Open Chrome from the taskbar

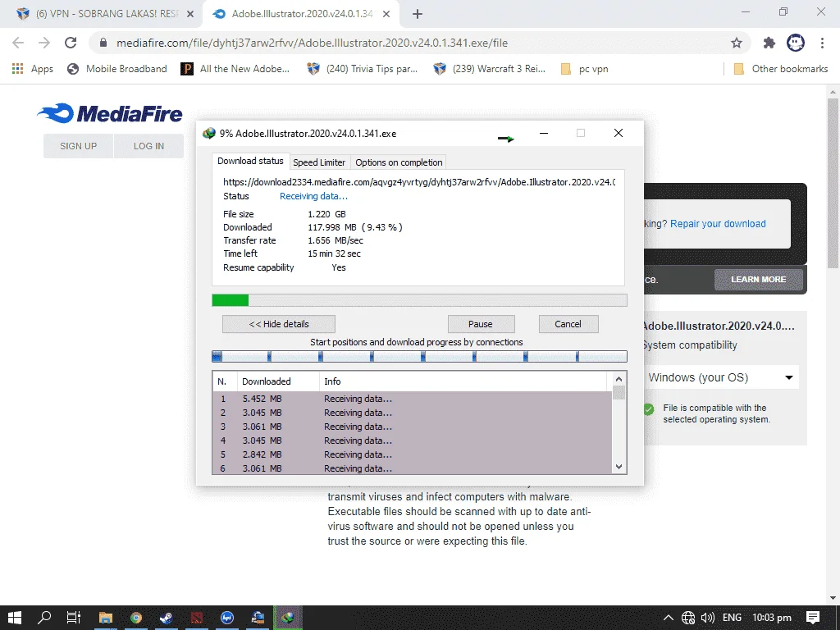[136, 618]
